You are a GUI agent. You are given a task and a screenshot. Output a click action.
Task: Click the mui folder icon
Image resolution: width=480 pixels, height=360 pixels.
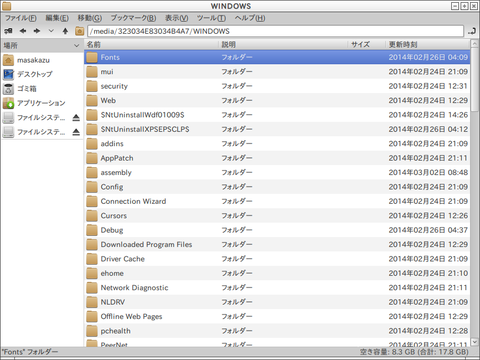pyautogui.click(x=92, y=72)
